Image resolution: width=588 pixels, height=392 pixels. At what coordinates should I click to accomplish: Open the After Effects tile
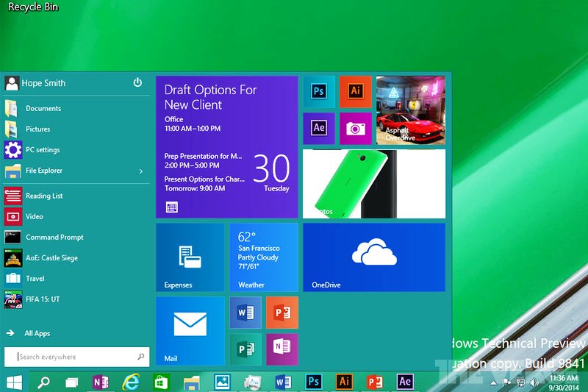coord(319,128)
